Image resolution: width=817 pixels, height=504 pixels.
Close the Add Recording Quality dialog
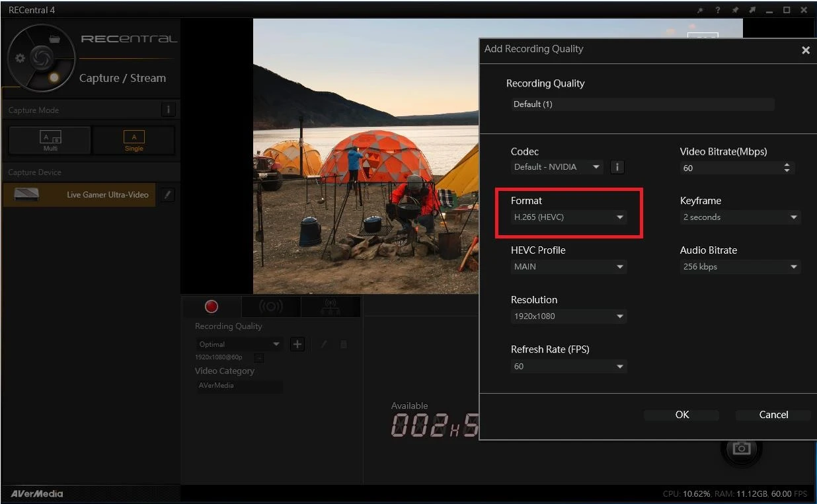(x=806, y=50)
